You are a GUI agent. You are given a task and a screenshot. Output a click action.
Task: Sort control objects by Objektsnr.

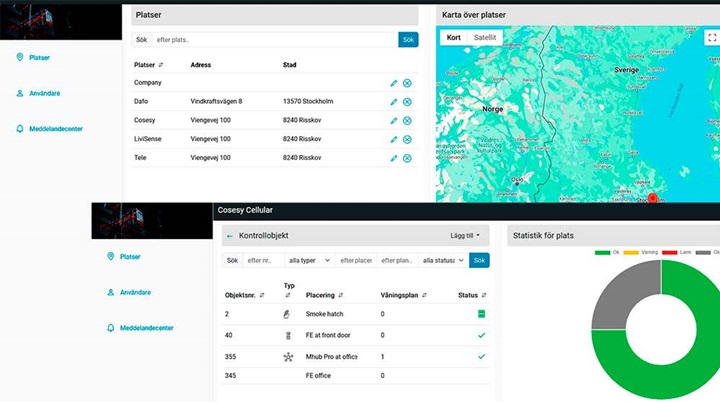[x=262, y=295]
